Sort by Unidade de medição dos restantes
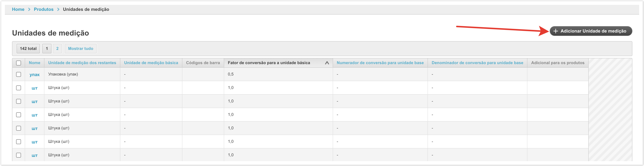Image resolution: width=644 pixels, height=166 pixels. pyautogui.click(x=82, y=63)
